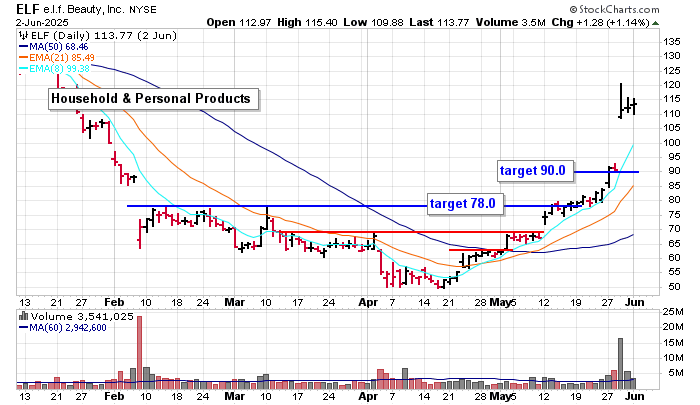700x405 pixels.
Task: Click the EMA(8) cyan legend swatch
Action: [23, 69]
